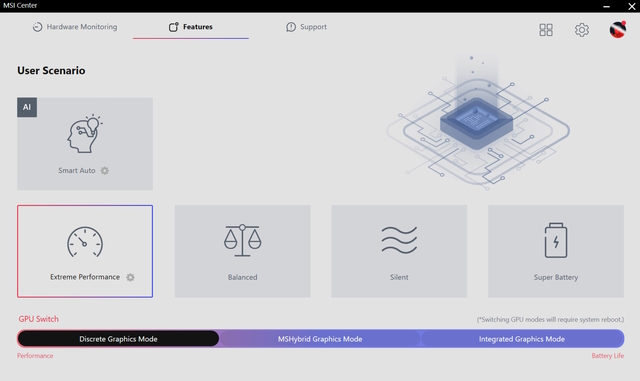Open the settings gear in the top bar
Image resolution: width=640 pixels, height=381 pixels.
pyautogui.click(x=582, y=29)
